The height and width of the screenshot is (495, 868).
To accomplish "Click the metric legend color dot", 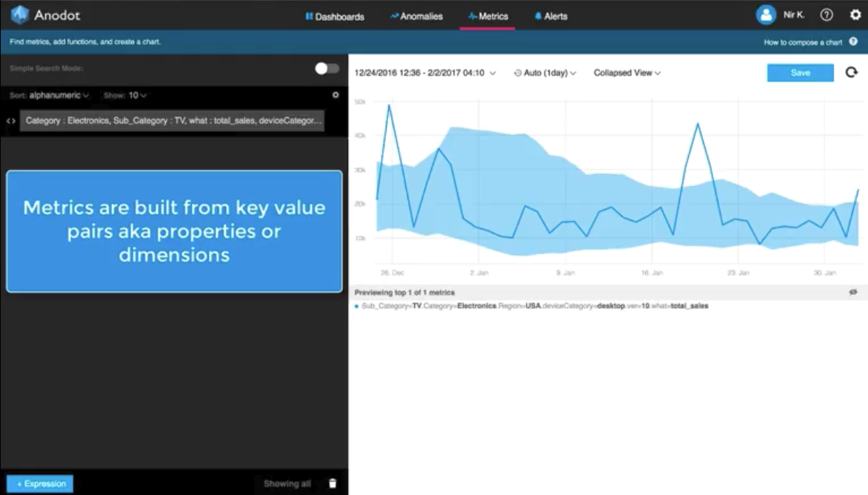I will coord(356,306).
